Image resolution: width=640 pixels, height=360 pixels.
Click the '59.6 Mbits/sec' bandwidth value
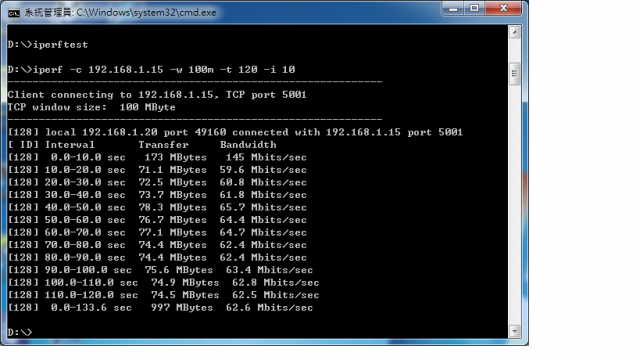pyautogui.click(x=263, y=170)
